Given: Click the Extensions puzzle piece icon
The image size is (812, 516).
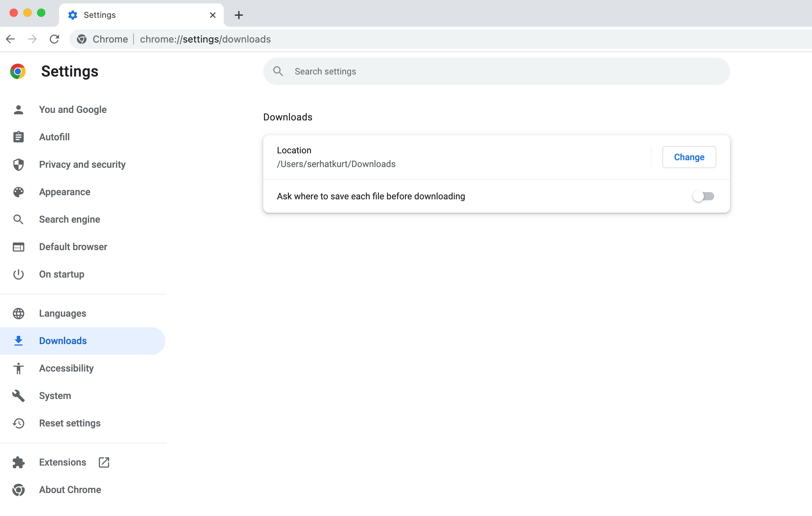Looking at the screenshot, I should [x=18, y=462].
